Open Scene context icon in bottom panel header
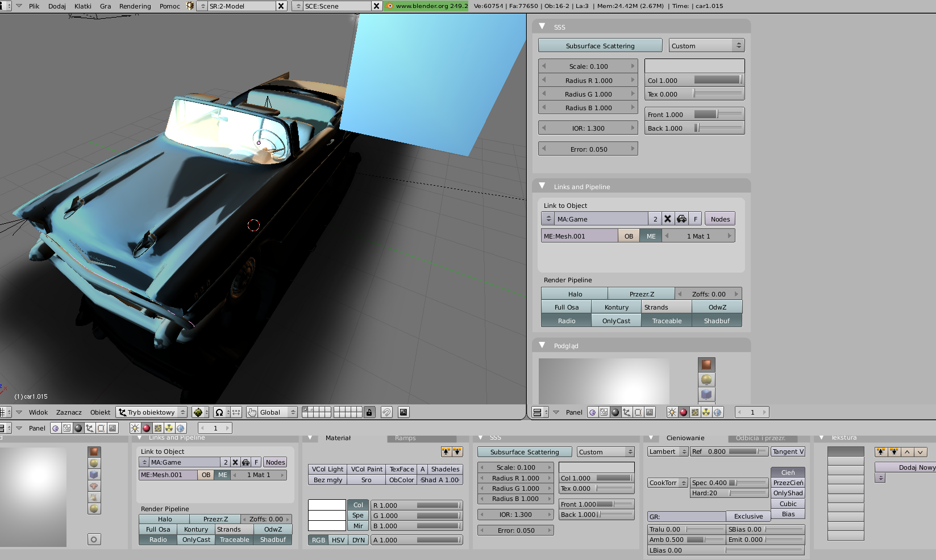Image resolution: width=936 pixels, height=560 pixels. pos(113,428)
